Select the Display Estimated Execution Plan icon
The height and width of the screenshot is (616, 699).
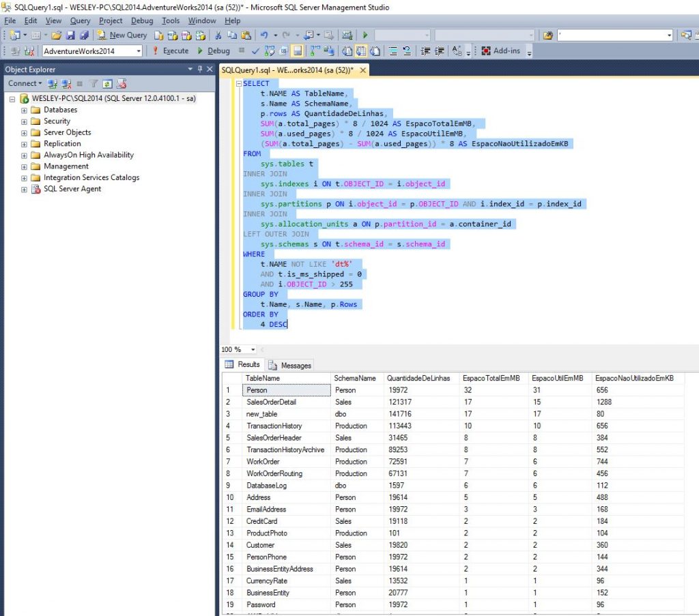coord(269,50)
